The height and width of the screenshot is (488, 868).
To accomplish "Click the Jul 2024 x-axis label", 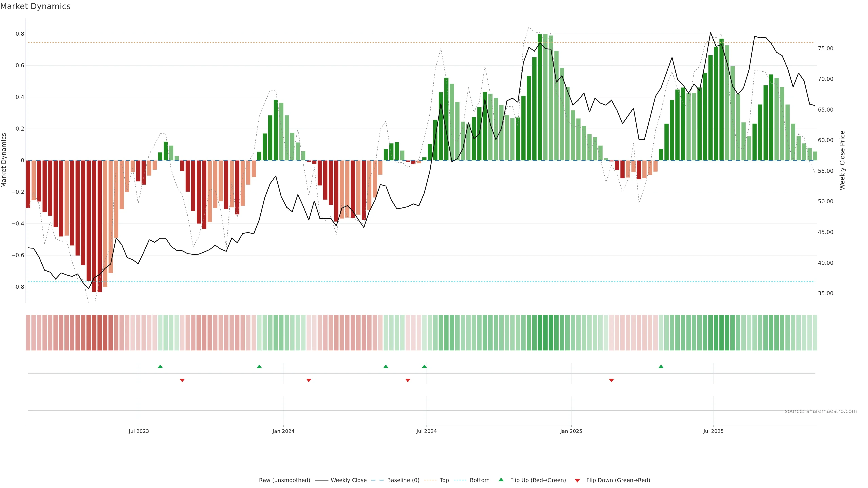I will click(426, 431).
